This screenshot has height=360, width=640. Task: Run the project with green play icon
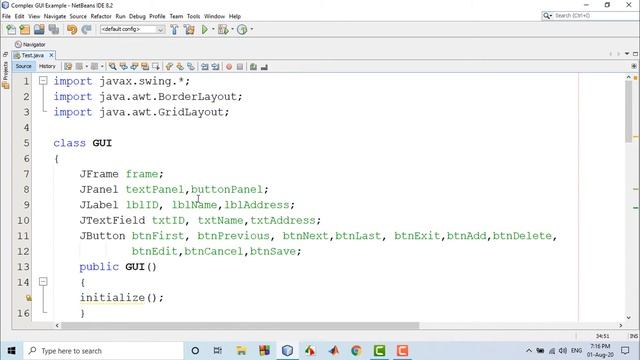pyautogui.click(x=204, y=29)
